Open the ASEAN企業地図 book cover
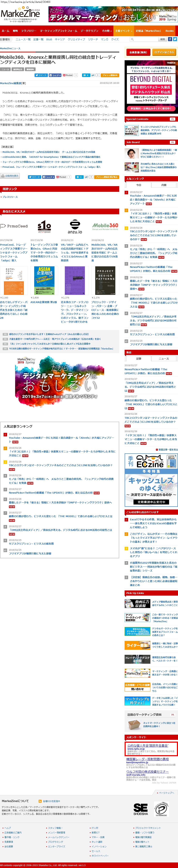Screen dimensions: 178x868 [44, 280]
